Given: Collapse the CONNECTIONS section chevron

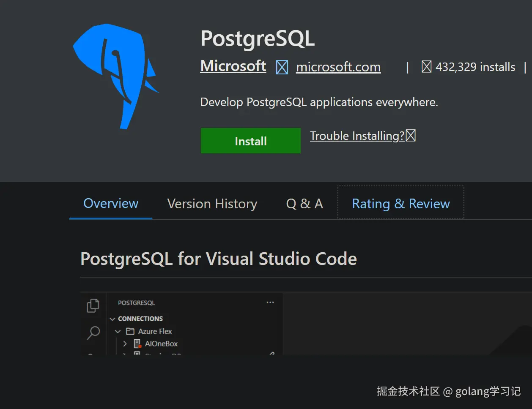Looking at the screenshot, I should pyautogui.click(x=112, y=319).
